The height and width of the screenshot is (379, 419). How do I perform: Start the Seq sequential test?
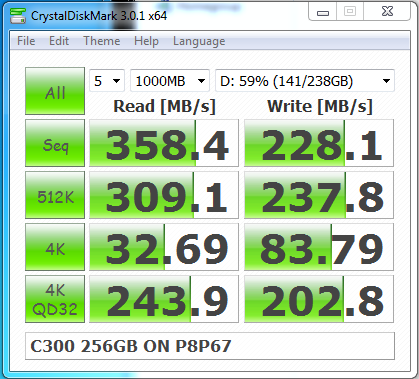click(x=55, y=143)
